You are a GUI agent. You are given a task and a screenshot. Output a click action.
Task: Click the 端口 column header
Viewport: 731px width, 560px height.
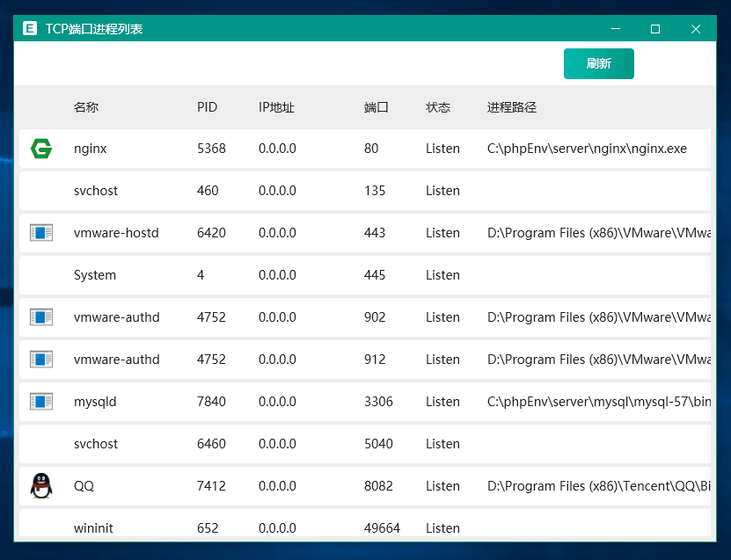pyautogui.click(x=376, y=107)
